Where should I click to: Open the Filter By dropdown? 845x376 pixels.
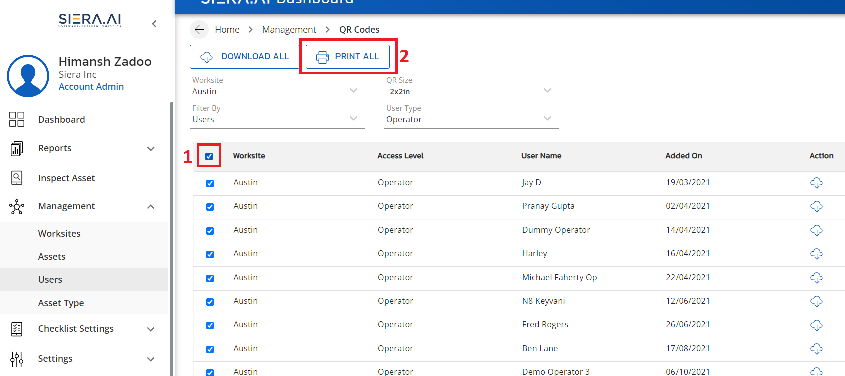(x=278, y=115)
